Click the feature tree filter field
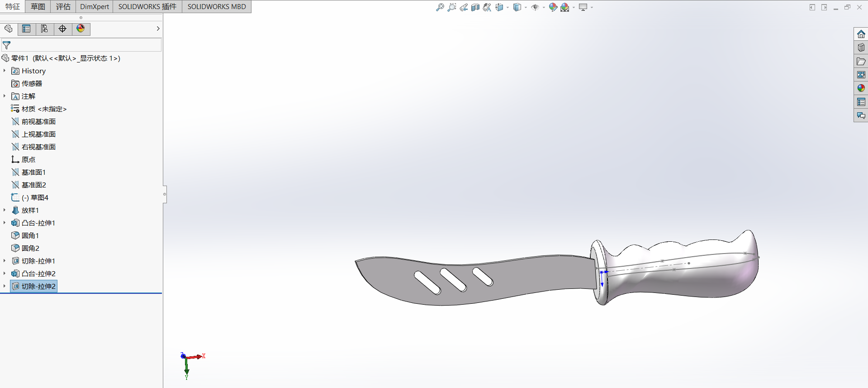Viewport: 868px width, 388px height. tap(81, 45)
